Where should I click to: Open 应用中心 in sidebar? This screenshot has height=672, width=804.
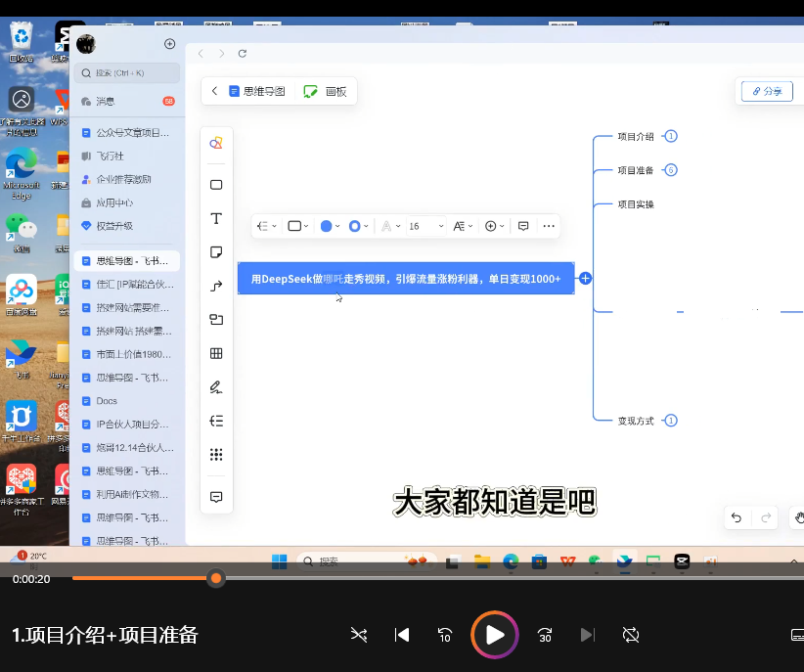[127, 202]
